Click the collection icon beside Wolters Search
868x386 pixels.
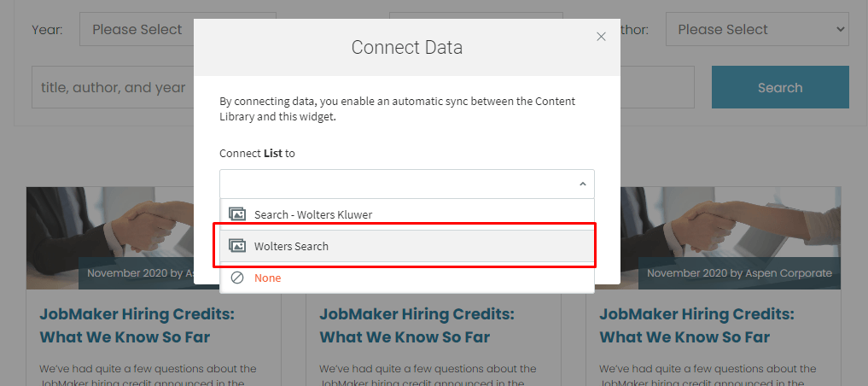click(x=237, y=246)
